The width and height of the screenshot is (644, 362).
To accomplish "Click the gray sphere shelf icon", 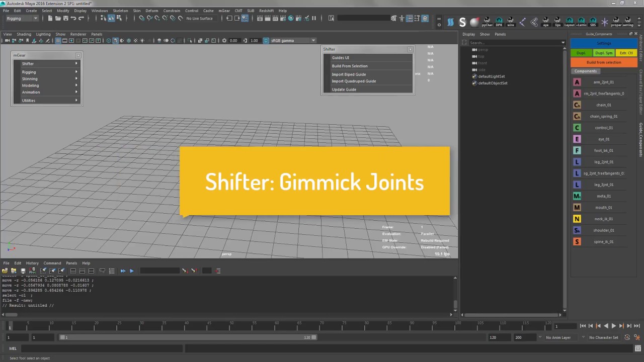I will (474, 22).
